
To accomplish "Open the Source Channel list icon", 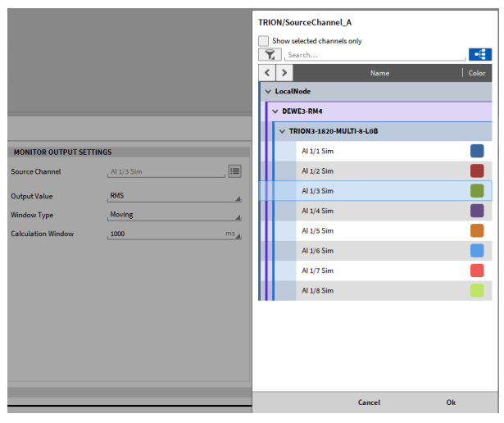I will (234, 171).
